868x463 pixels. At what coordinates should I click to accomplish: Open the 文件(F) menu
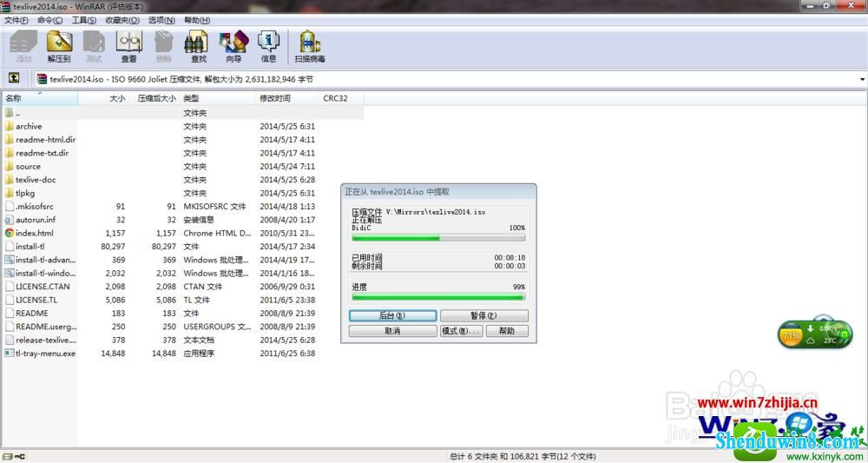coord(16,20)
